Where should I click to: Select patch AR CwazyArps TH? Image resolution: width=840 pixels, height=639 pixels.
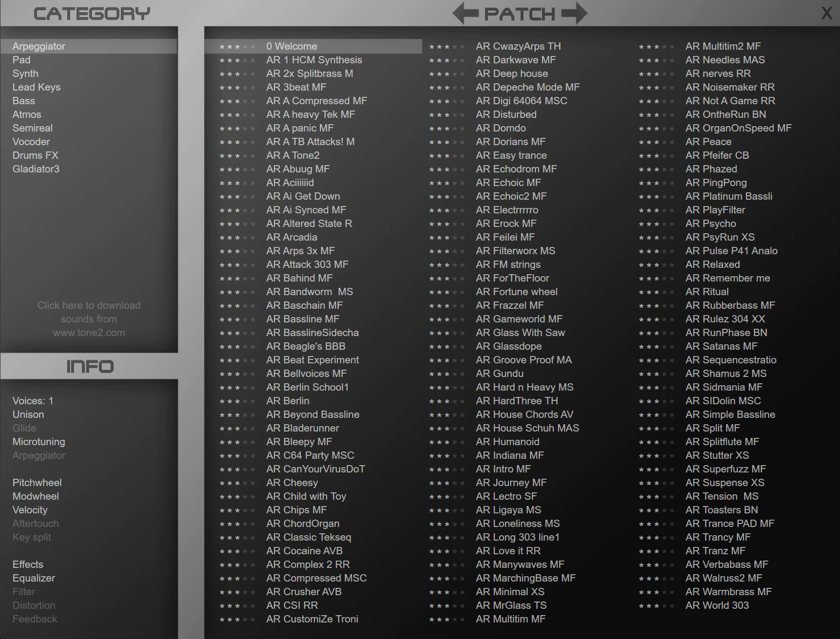(x=518, y=46)
